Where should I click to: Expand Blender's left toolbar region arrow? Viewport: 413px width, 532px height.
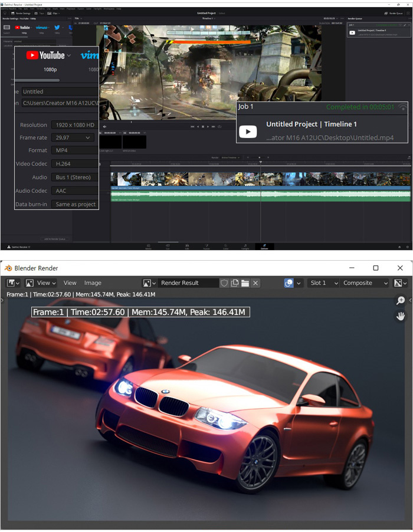(2, 300)
